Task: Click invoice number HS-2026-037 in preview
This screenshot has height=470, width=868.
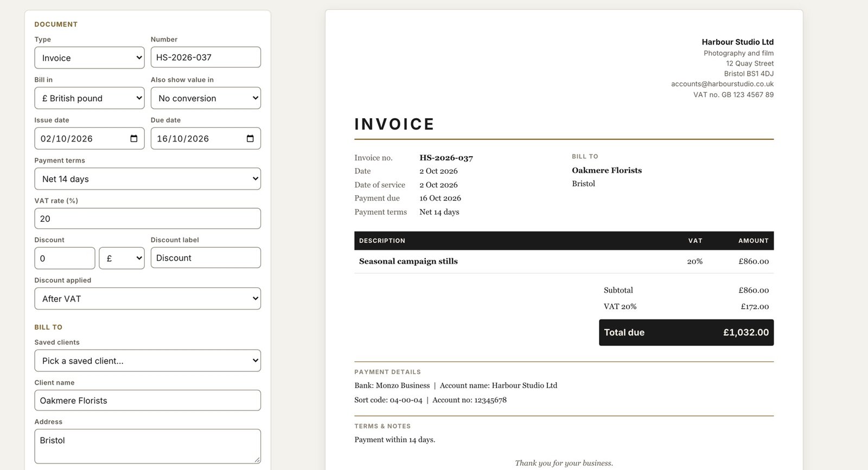Action: (x=446, y=158)
